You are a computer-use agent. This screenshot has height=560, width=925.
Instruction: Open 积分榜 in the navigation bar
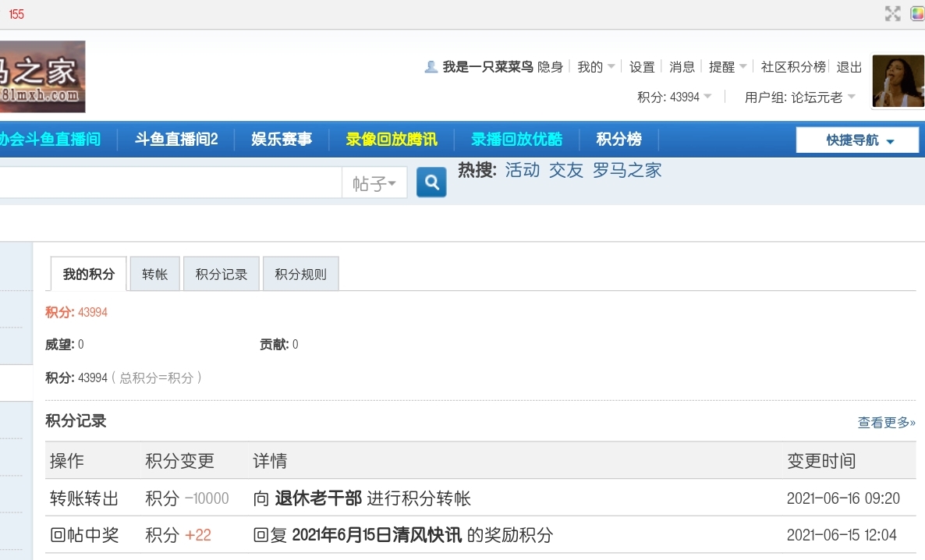618,140
